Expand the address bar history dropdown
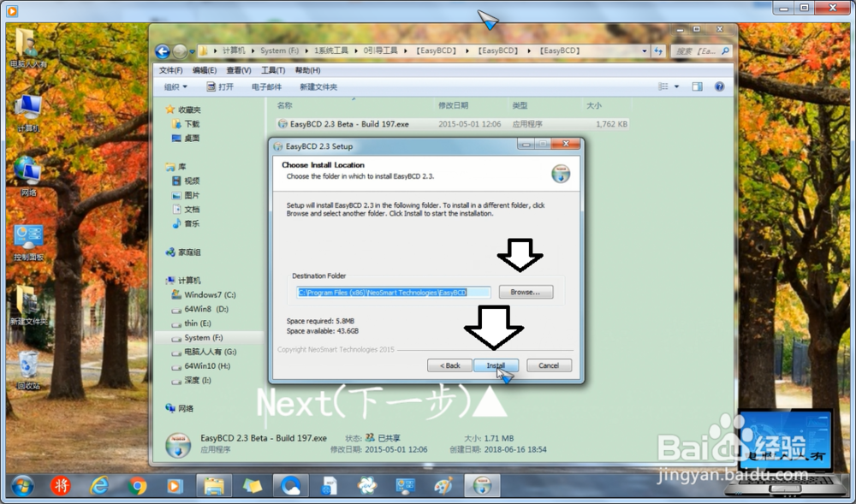 coord(645,50)
